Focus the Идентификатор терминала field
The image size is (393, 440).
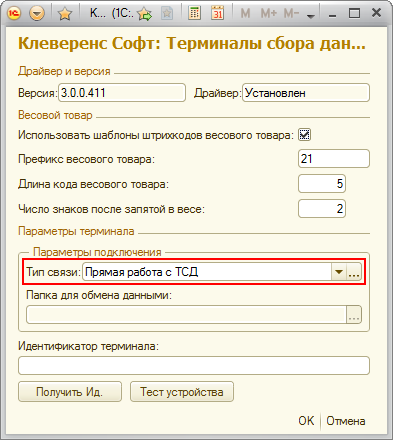click(194, 366)
